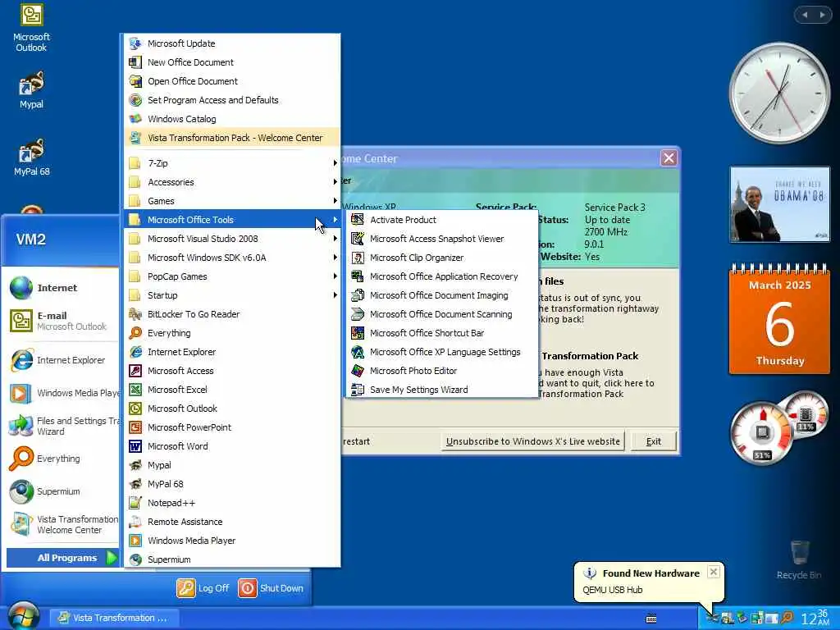Click Microsoft Office Tools folder entry
840x630 pixels.
tap(232, 220)
